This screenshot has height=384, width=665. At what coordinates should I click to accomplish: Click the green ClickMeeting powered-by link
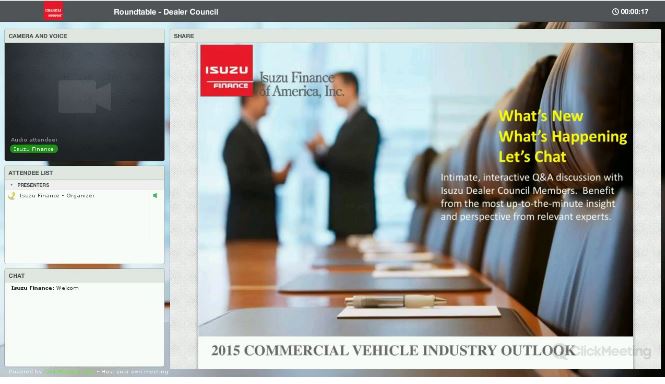coord(70,372)
